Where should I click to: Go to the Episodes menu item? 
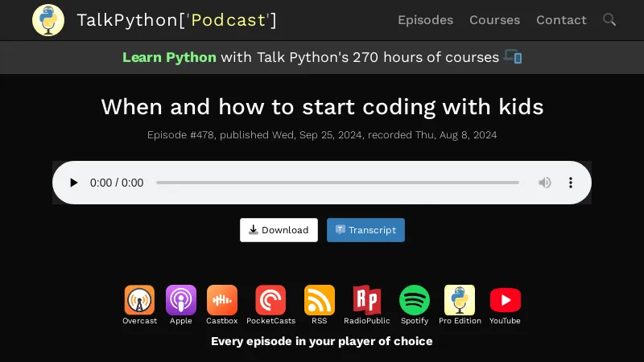[425, 20]
